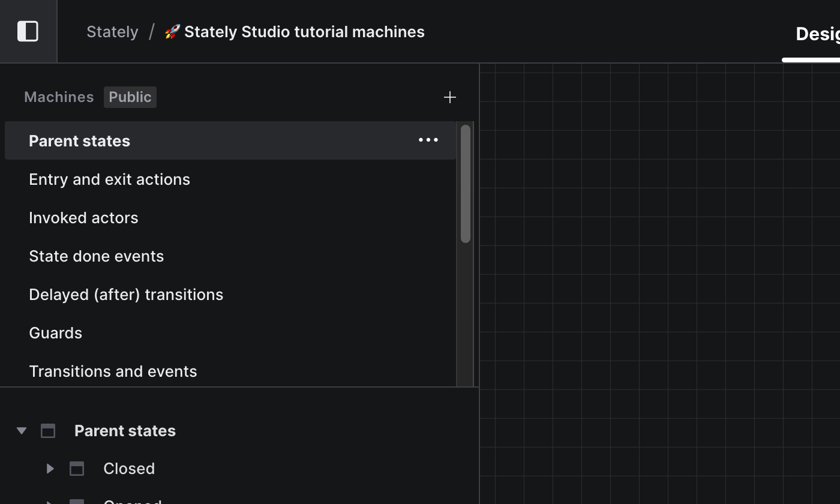Open Delayed (after) transitions machine
This screenshot has width=840, height=504.
pos(126,295)
